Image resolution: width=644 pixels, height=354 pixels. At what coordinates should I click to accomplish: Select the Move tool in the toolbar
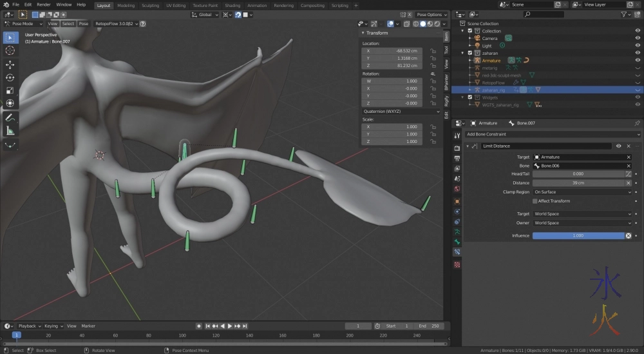click(x=10, y=64)
